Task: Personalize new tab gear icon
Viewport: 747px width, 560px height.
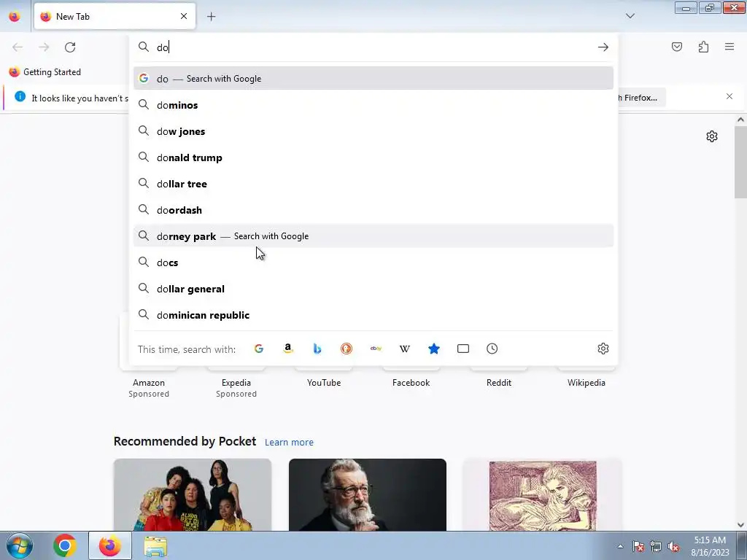Action: pos(712,136)
